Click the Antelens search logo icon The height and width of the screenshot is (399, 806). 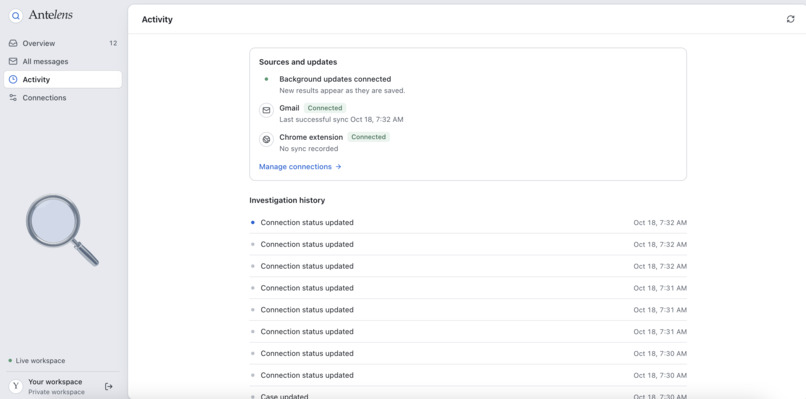tap(16, 16)
